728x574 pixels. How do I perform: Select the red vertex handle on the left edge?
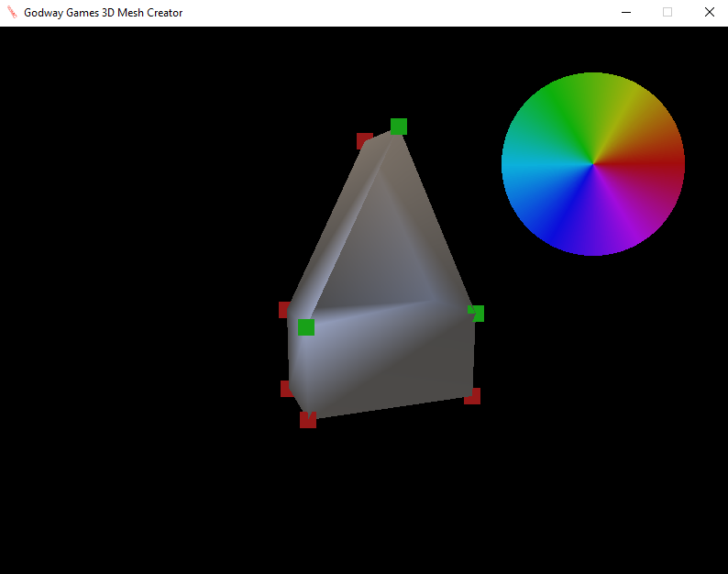click(x=284, y=310)
